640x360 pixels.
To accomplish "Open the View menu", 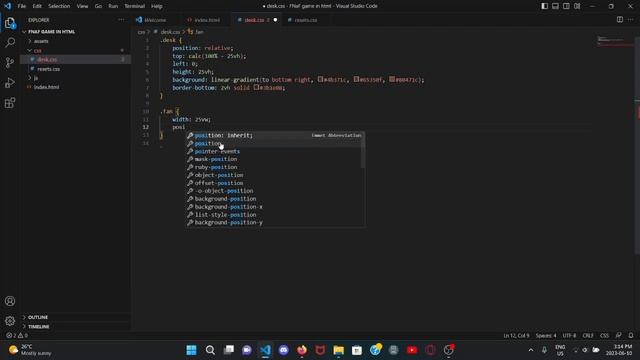I will click(x=82, y=6).
